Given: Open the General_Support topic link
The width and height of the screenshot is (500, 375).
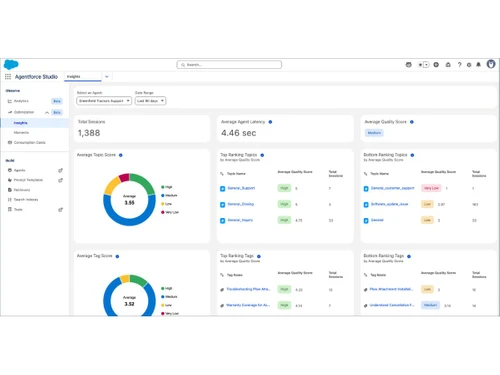Looking at the screenshot, I should tap(241, 188).
